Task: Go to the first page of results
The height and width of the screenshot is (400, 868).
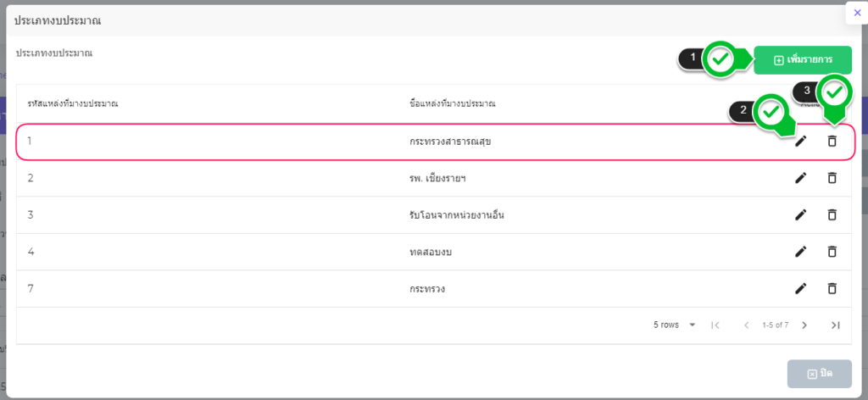Action: 715,325
